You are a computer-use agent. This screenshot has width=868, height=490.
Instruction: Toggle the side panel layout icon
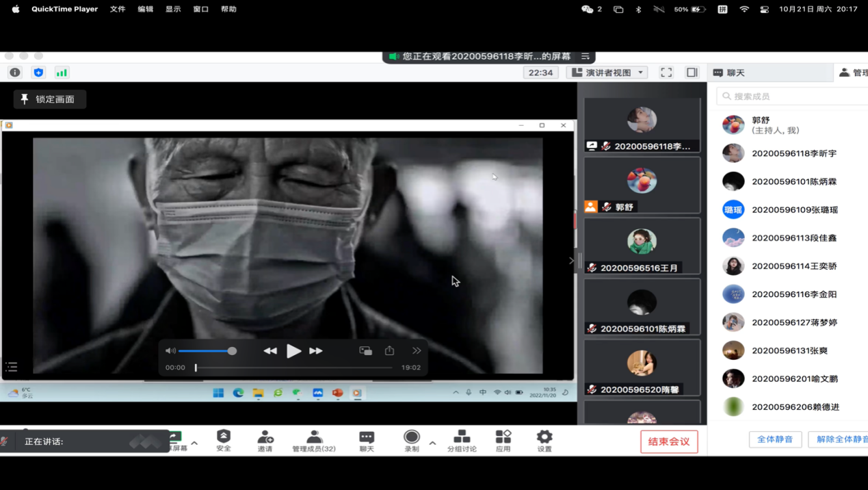[692, 73]
